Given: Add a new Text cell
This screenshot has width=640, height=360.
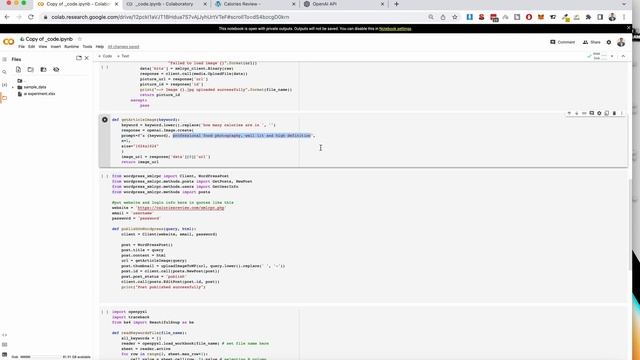Looking at the screenshot, I should tap(123, 56).
